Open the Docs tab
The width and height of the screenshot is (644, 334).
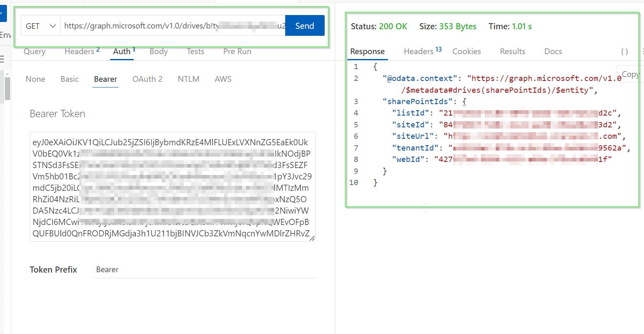pyautogui.click(x=553, y=52)
